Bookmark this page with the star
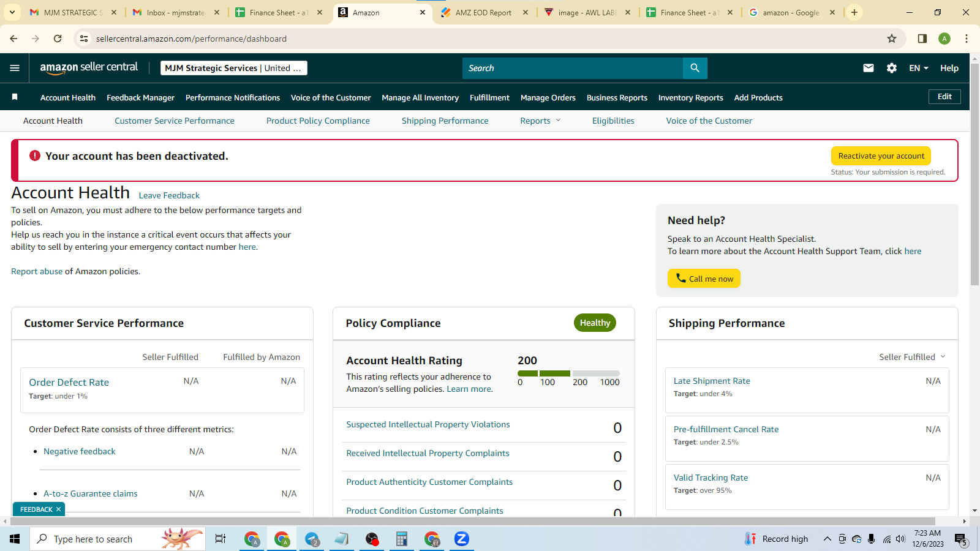This screenshot has width=980, height=551. coord(892,39)
